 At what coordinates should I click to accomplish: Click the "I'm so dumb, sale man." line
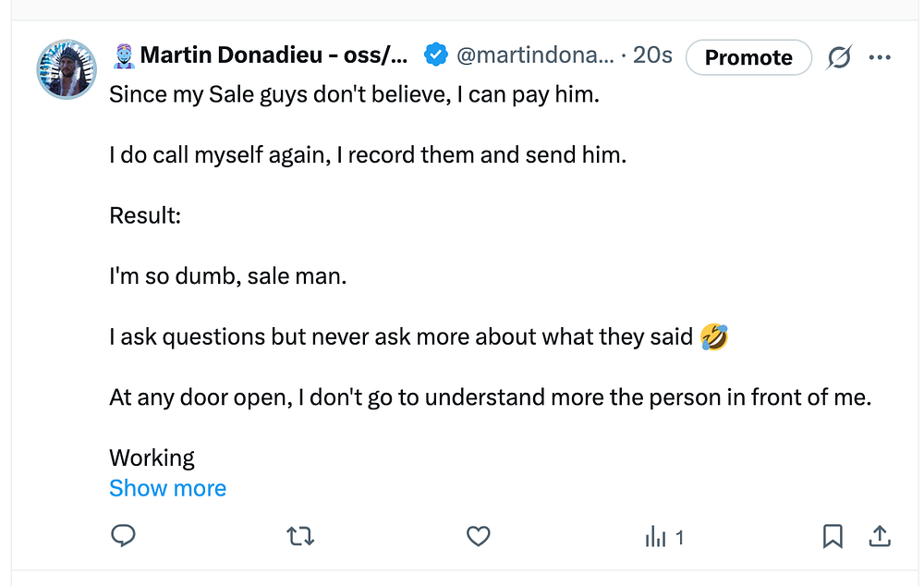click(x=227, y=275)
